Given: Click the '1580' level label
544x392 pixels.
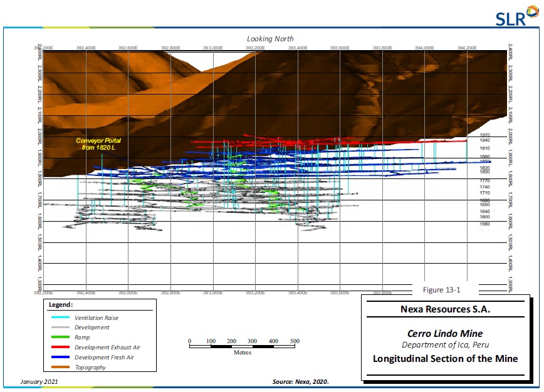Looking at the screenshot, I should click(x=484, y=224).
